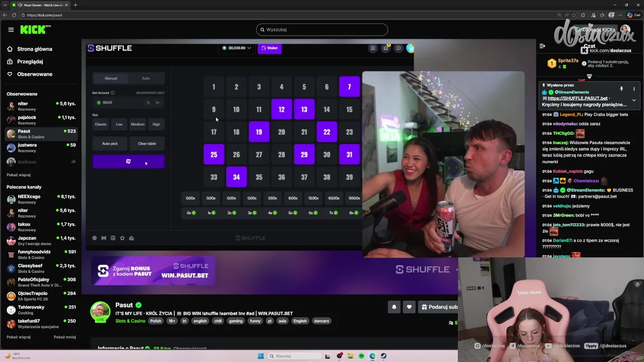Click Shuffle logo in stream
The height and width of the screenshot is (362, 644).
110,48
